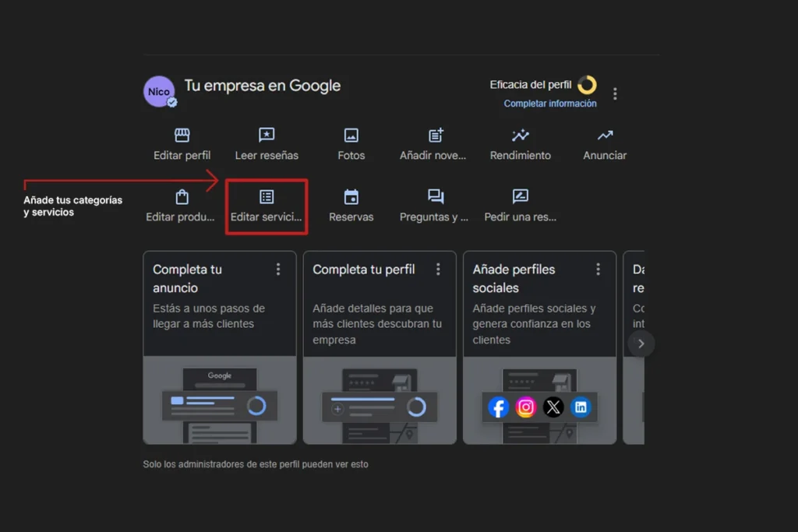Open Preguntas y respuestas chat icon
This screenshot has height=532, width=798.
436,197
